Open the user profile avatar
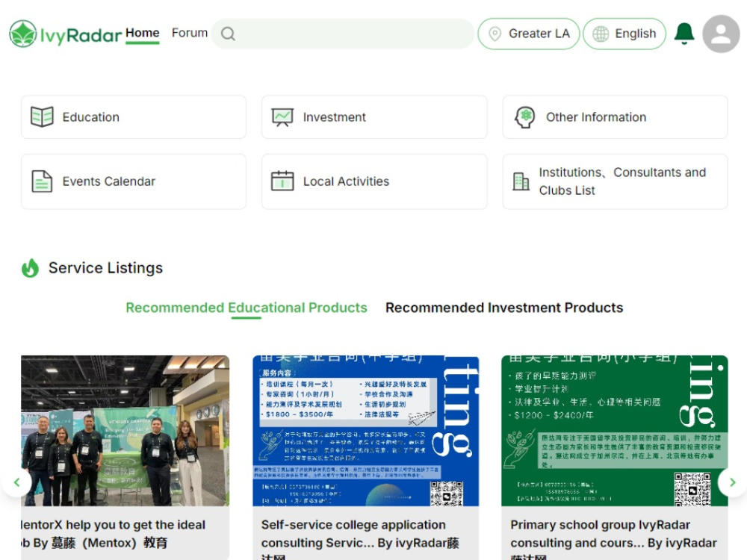 tap(721, 34)
